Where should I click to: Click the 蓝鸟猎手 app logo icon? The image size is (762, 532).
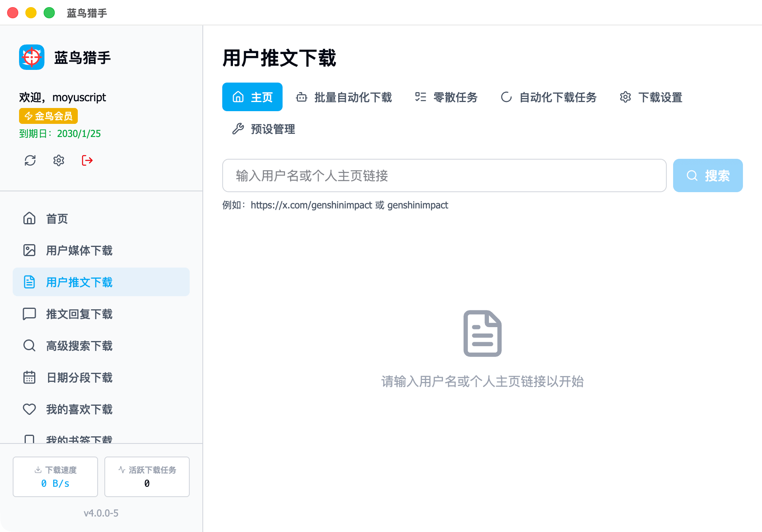tap(32, 57)
